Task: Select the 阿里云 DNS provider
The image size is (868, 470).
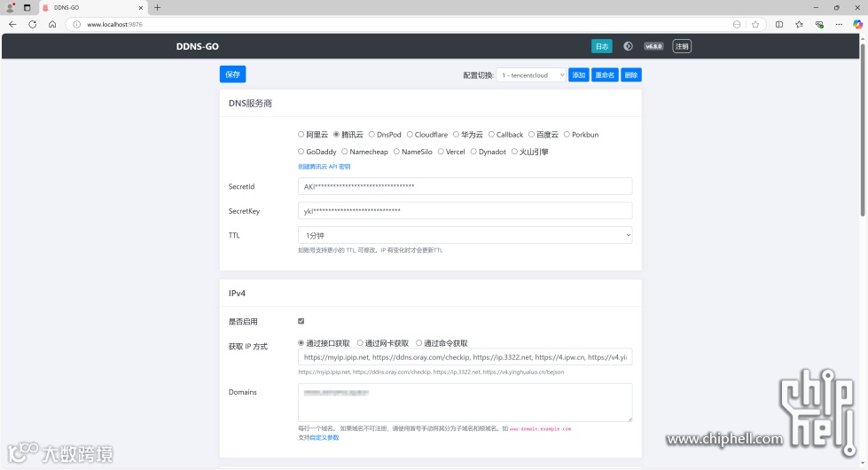Action: 301,135
